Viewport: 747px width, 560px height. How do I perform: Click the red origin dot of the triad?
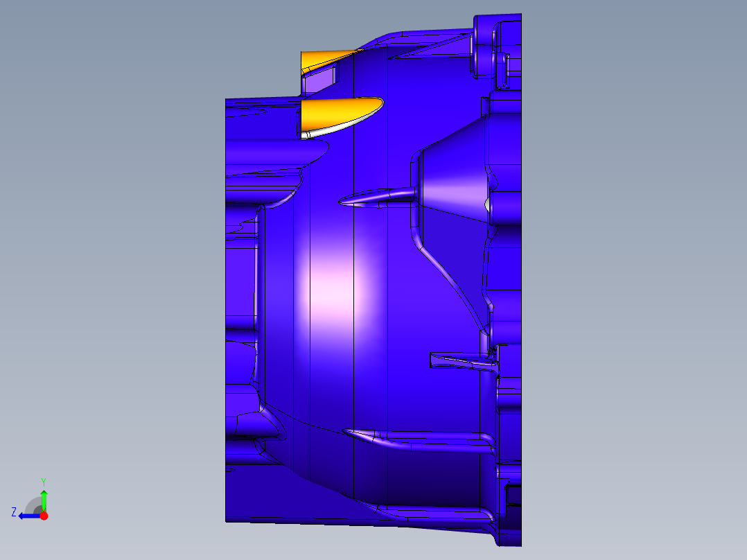point(44,516)
